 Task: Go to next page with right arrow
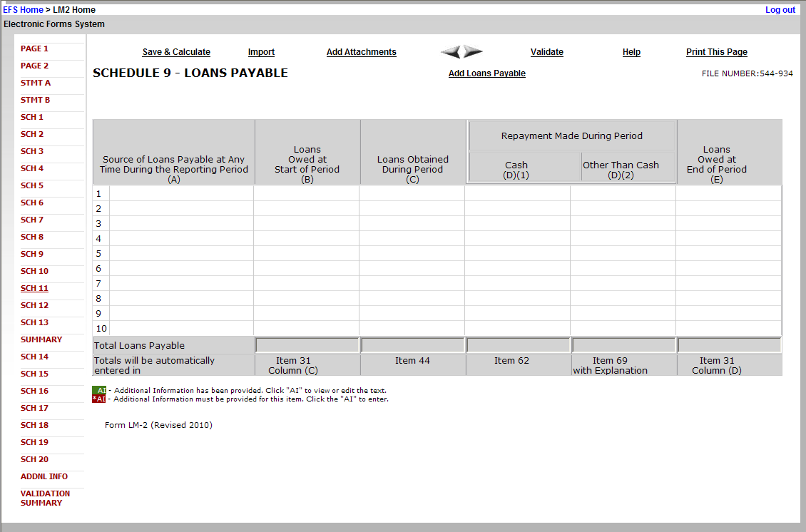(x=473, y=52)
